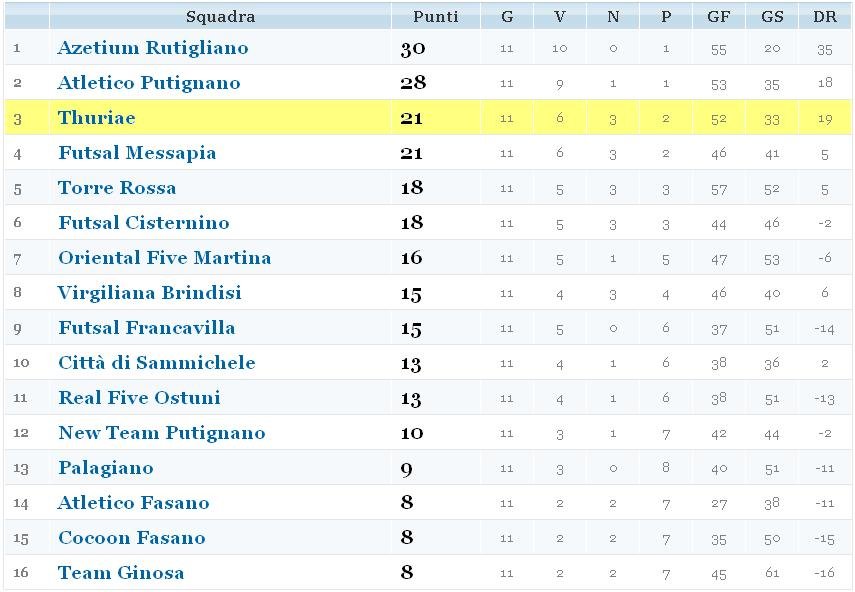Select the highlighted Thuriae team name
The width and height of the screenshot is (855, 592).
click(97, 117)
